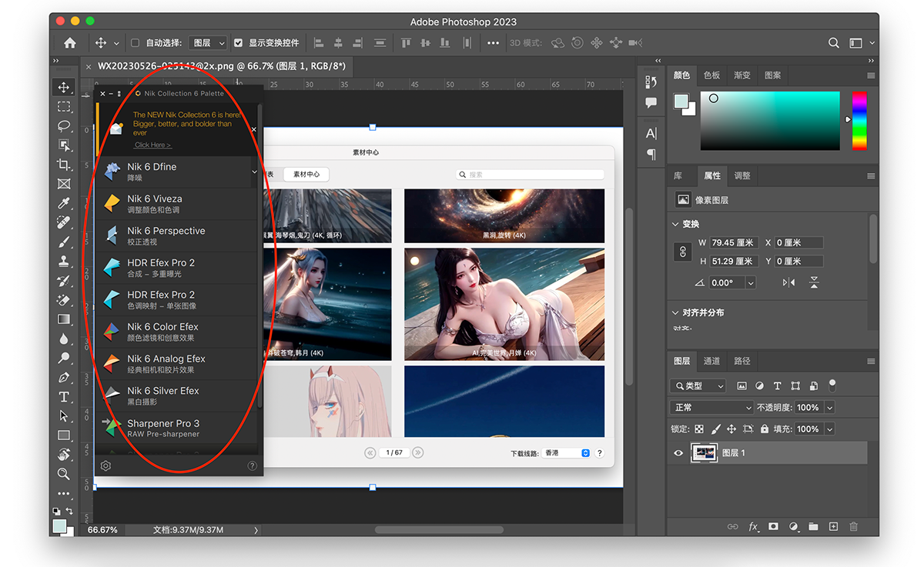Collapse the 对齐并分布 section

pos(676,313)
